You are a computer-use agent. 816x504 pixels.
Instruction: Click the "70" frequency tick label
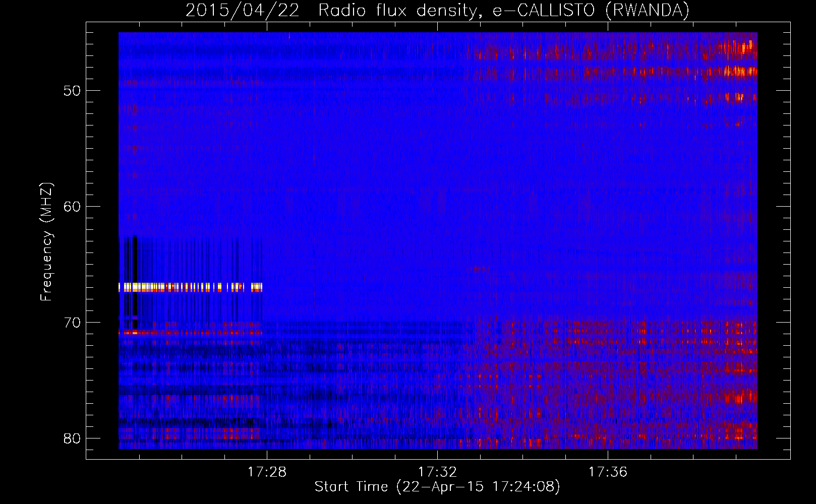point(72,323)
